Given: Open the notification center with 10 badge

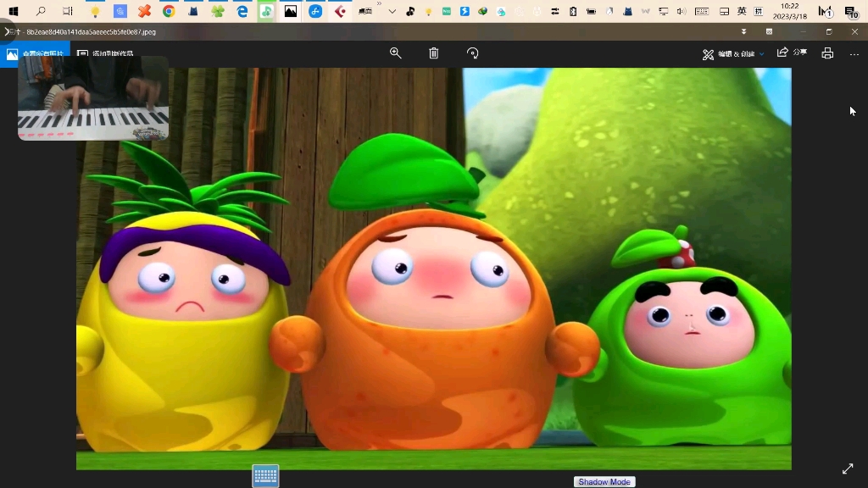Looking at the screenshot, I should coord(851,11).
